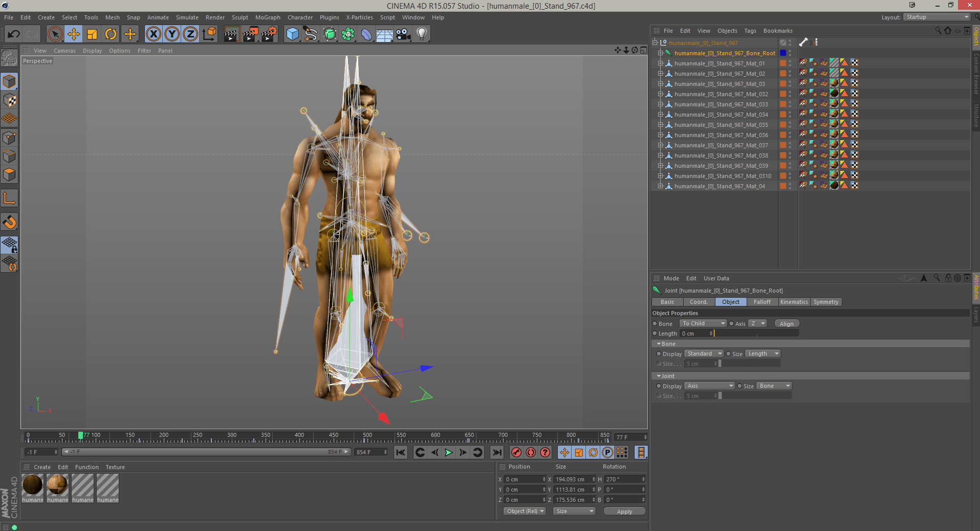Switch to Edges mode in left sidebar

click(10, 156)
